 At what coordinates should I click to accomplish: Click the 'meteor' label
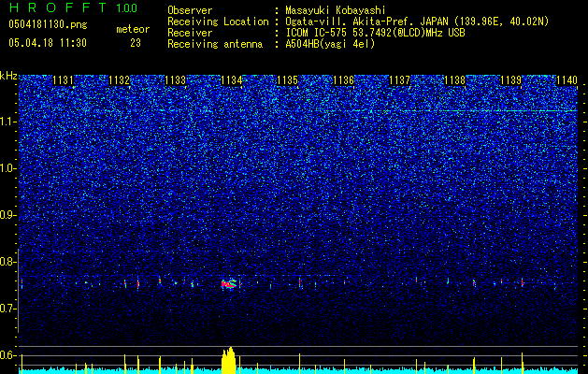[133, 29]
